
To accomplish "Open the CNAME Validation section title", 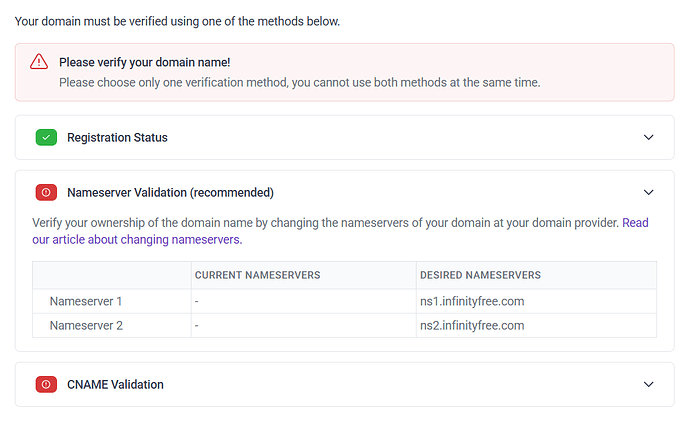I will tap(115, 384).
